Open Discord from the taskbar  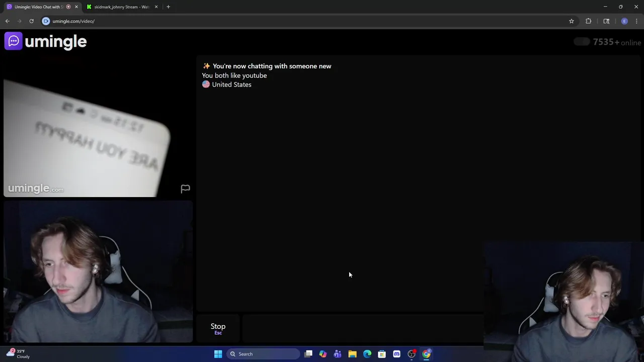(x=396, y=354)
